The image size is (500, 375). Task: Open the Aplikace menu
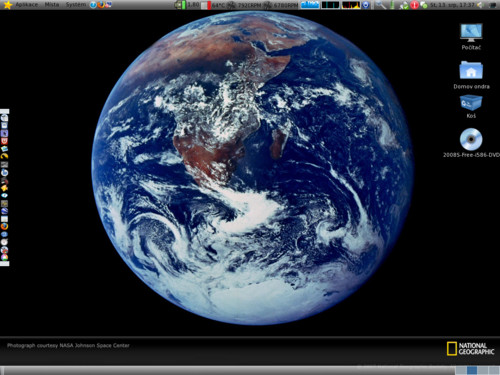click(x=27, y=5)
